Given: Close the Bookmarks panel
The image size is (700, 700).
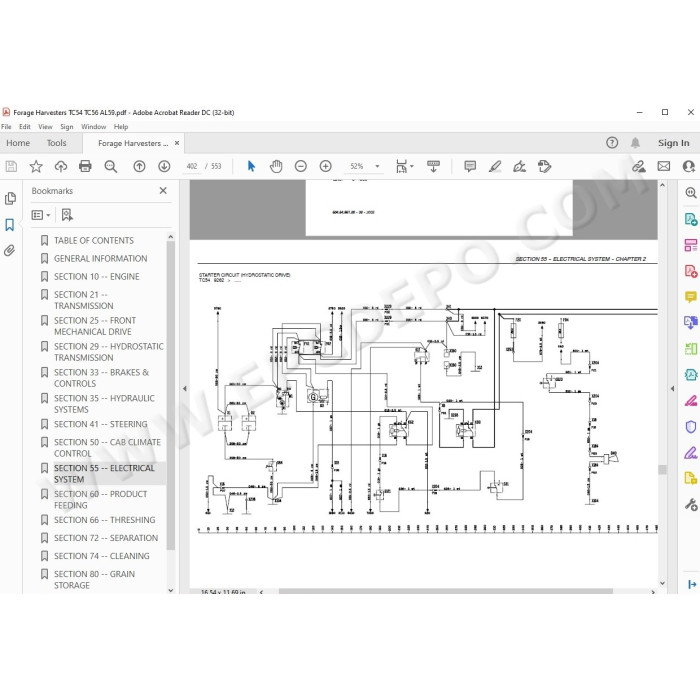Looking at the screenshot, I should (x=163, y=191).
